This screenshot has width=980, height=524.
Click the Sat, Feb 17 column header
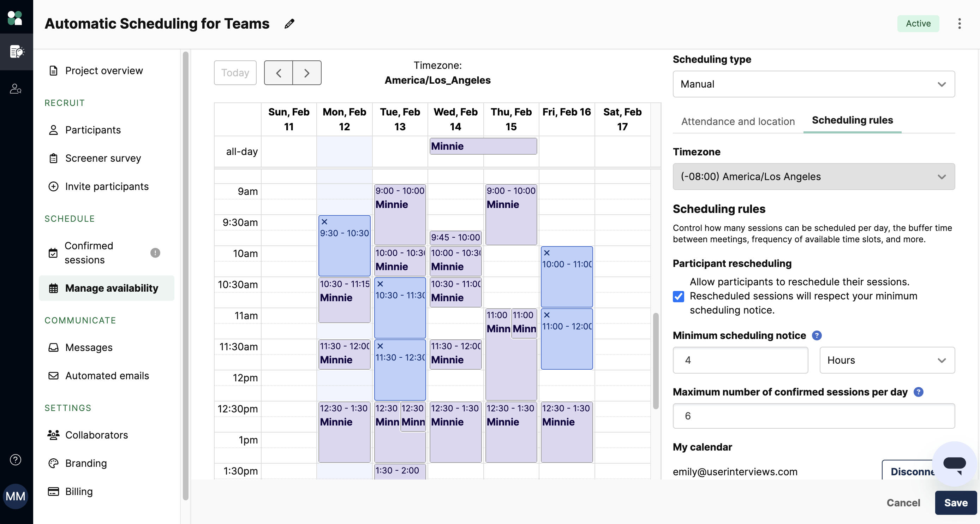point(622,119)
